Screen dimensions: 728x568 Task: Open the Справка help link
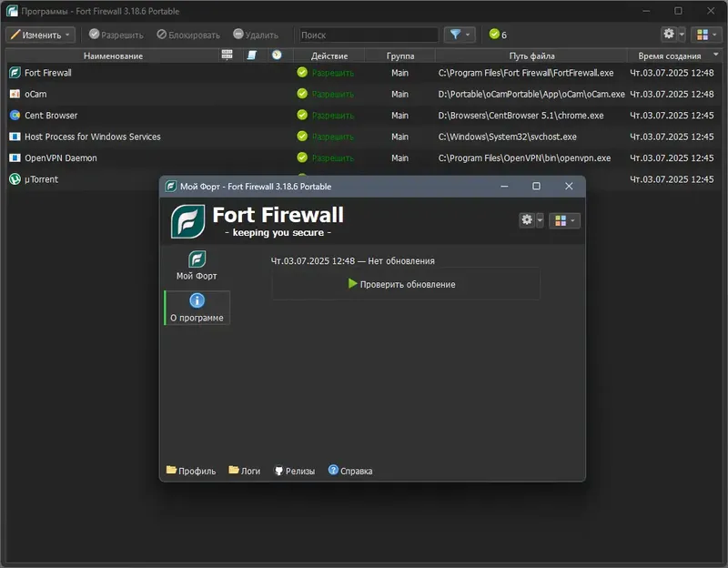(x=350, y=471)
